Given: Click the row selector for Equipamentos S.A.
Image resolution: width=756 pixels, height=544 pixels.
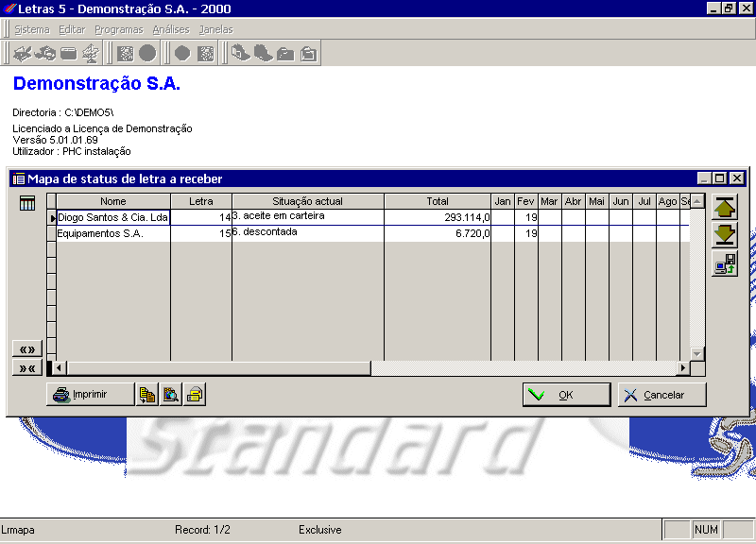Looking at the screenshot, I should (51, 233).
